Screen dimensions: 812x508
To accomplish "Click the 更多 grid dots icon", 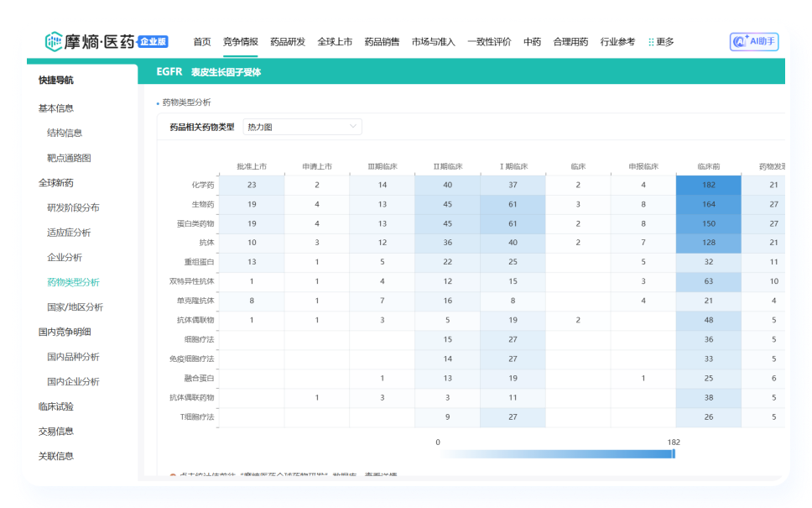I will 651,42.
